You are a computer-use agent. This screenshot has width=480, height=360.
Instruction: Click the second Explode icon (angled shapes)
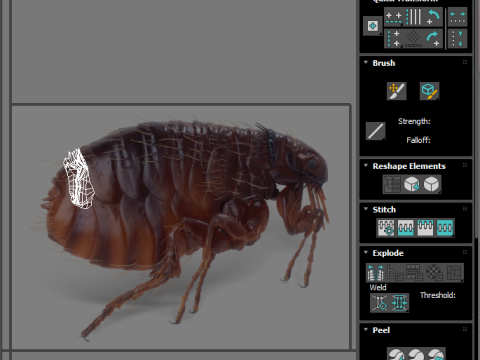(x=395, y=273)
